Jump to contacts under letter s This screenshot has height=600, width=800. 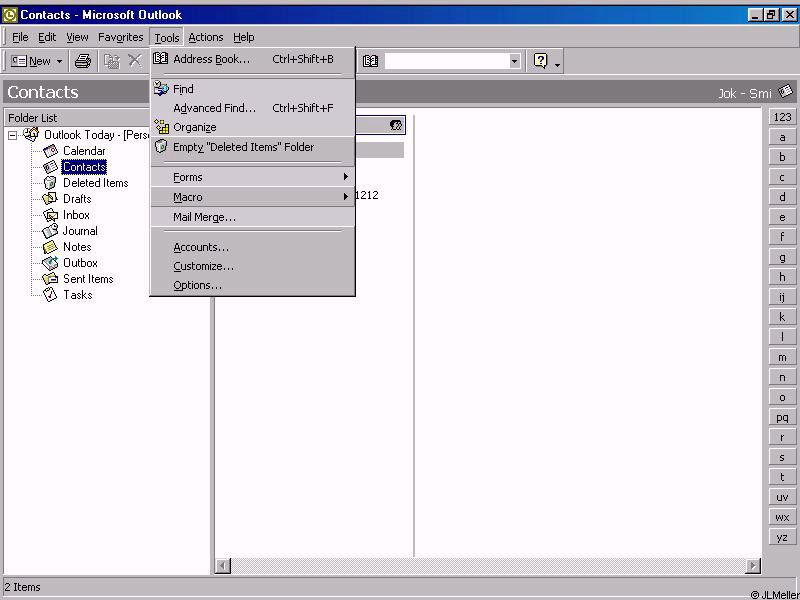pos(782,457)
